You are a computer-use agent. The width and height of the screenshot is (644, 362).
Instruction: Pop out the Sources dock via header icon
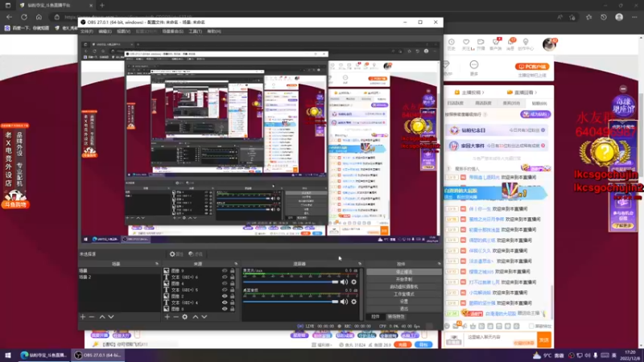tap(236, 264)
